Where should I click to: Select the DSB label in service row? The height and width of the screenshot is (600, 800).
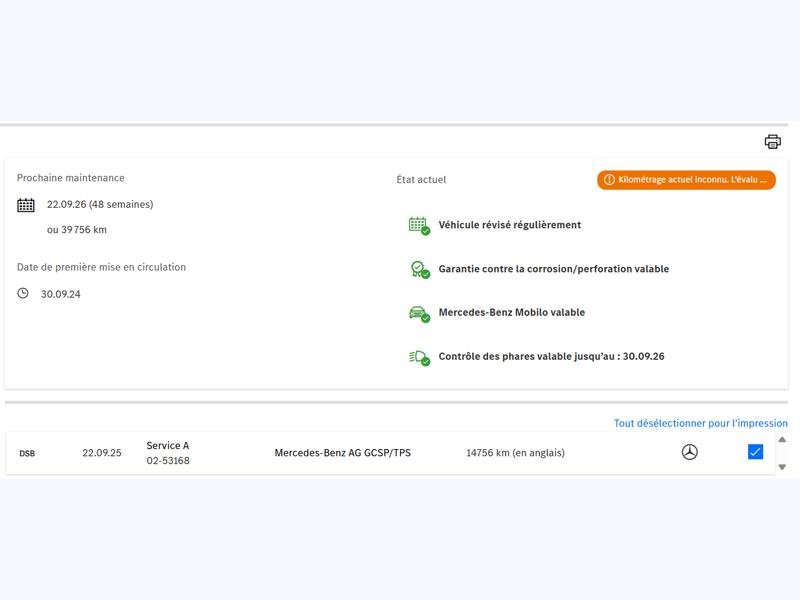pyautogui.click(x=26, y=453)
